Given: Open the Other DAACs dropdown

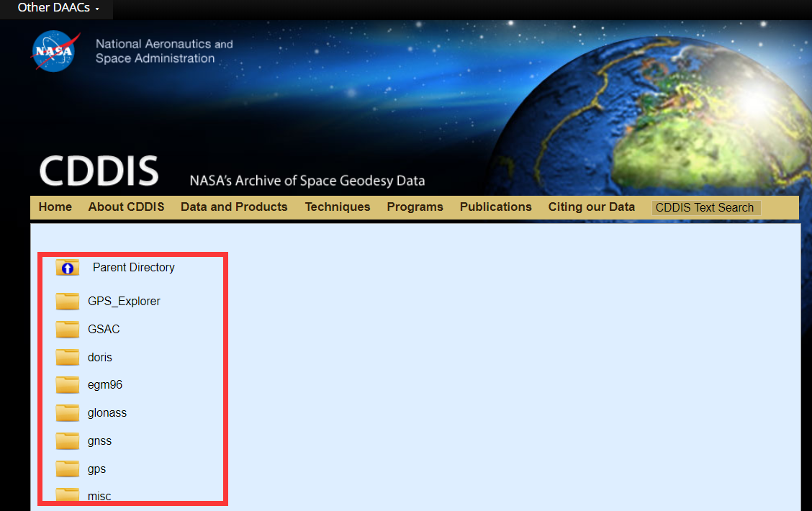Looking at the screenshot, I should click(57, 8).
